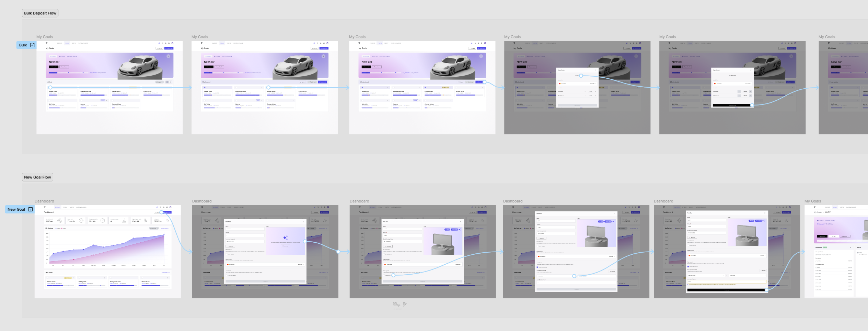868x331 pixels.
Task: Click New car progress bar in first My Goals frame
Action: 69,73
